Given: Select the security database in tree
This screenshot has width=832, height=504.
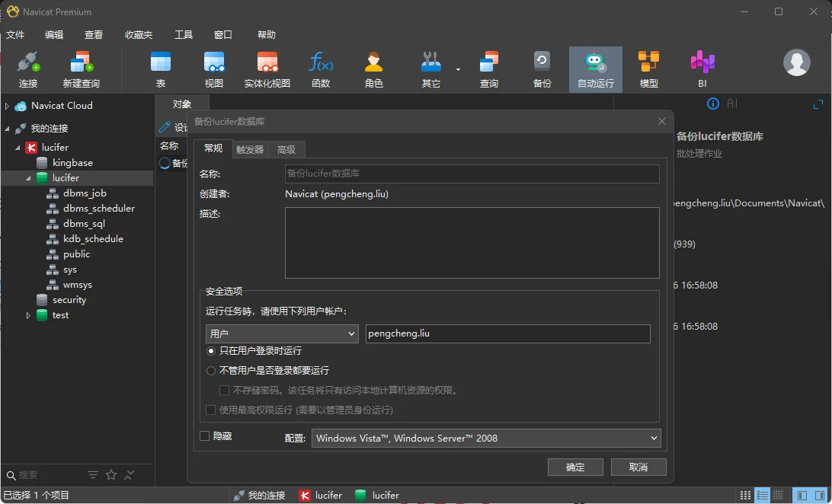Looking at the screenshot, I should click(69, 300).
